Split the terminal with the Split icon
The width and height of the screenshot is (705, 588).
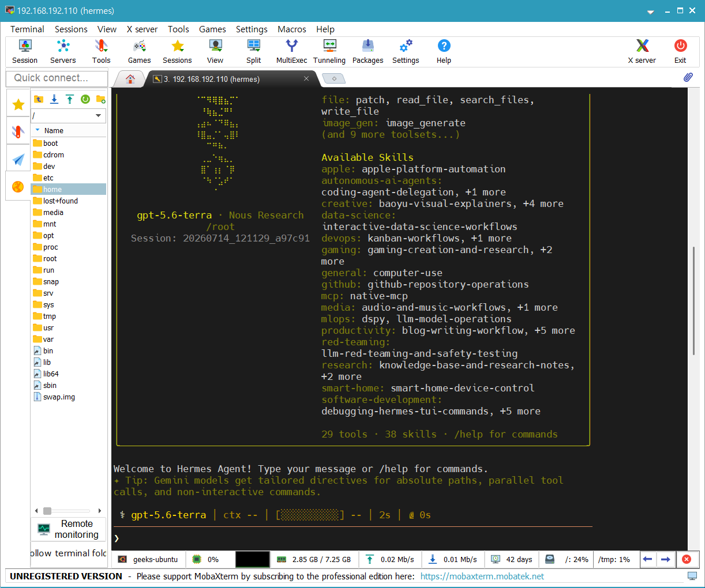(253, 51)
